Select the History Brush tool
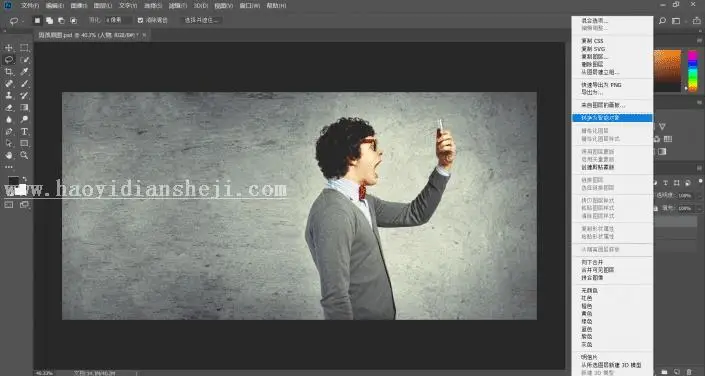 coord(24,95)
